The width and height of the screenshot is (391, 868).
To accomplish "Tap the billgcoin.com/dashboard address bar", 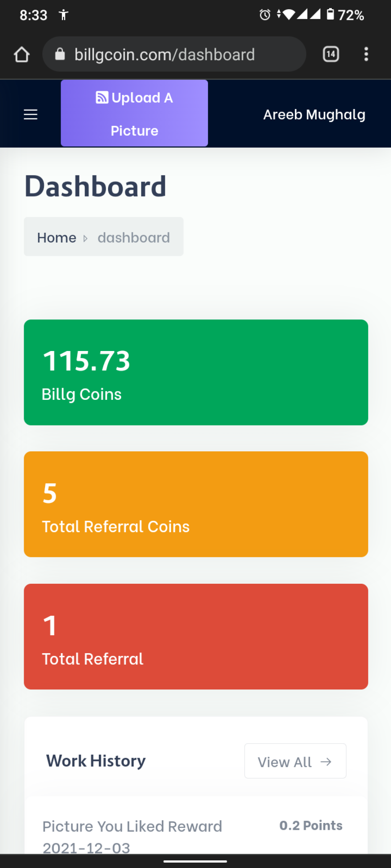I will pyautogui.click(x=174, y=54).
